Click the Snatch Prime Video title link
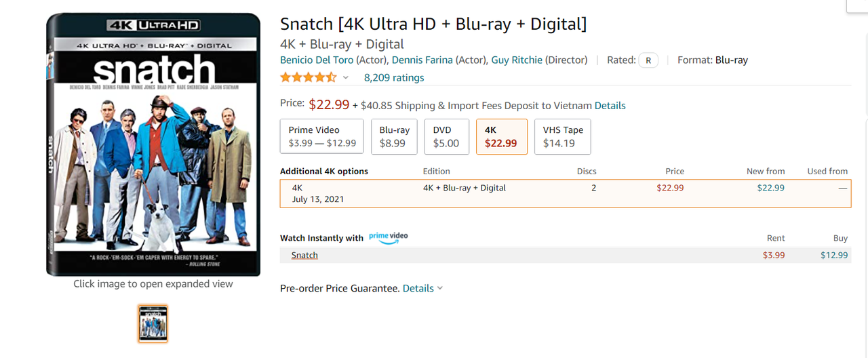 (x=304, y=255)
